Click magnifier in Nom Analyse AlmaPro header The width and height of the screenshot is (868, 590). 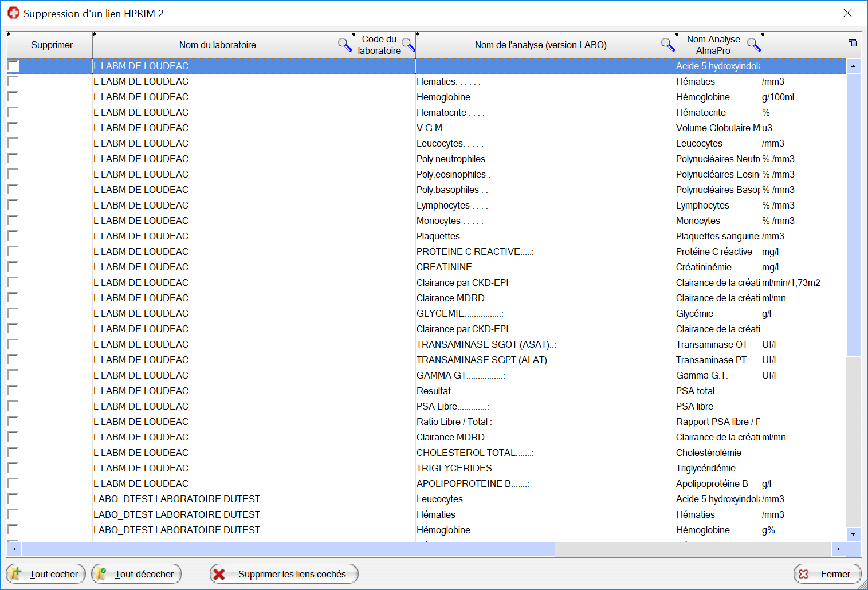753,45
